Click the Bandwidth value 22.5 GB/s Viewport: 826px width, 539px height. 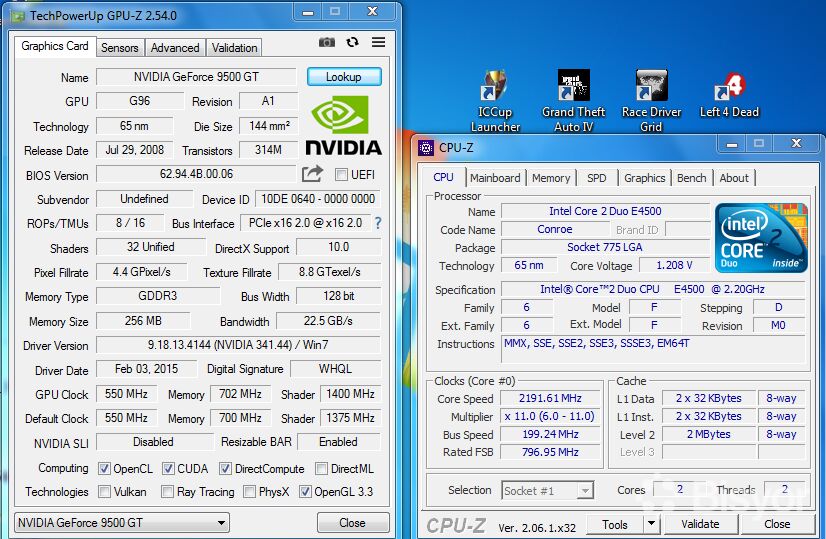point(328,321)
